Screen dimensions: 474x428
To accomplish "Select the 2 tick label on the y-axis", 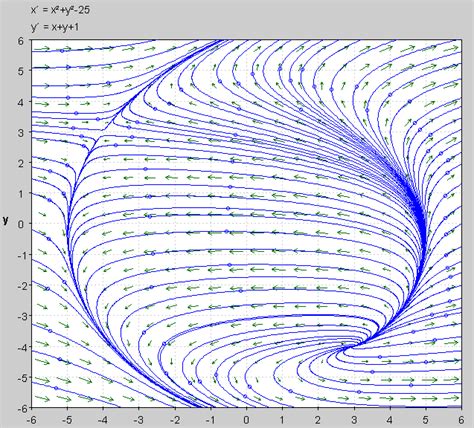I will coord(21,163).
